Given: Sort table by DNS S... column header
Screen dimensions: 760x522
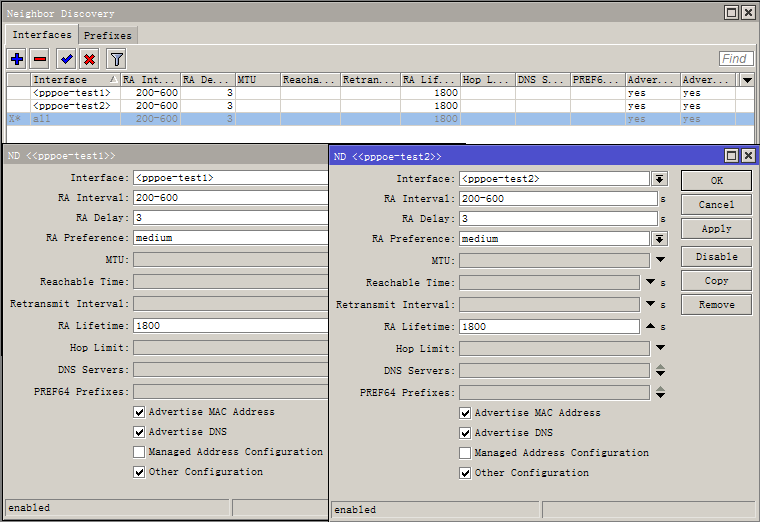Looking at the screenshot, I should pyautogui.click(x=543, y=79).
